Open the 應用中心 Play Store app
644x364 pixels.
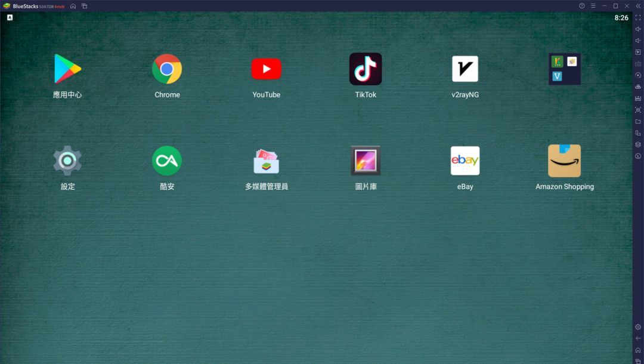pos(67,69)
